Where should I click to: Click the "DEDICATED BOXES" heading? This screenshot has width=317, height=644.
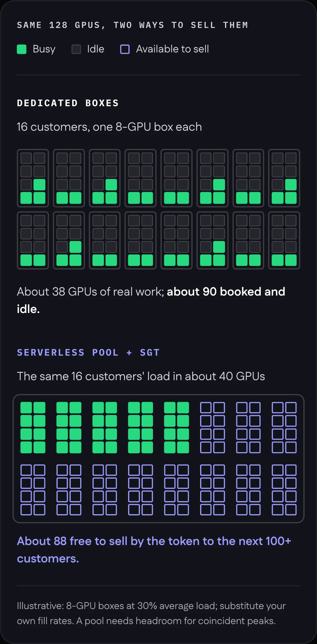[68, 103]
